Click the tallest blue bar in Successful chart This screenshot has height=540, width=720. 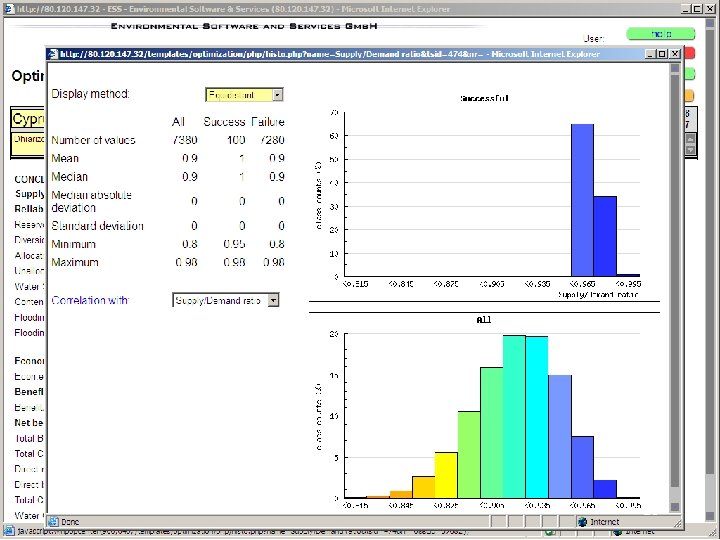582,200
